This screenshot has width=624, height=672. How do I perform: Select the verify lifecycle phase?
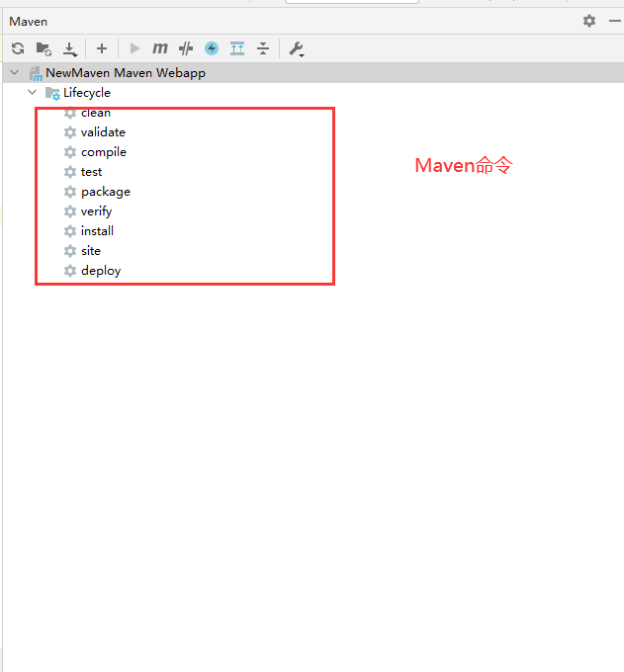coord(96,211)
